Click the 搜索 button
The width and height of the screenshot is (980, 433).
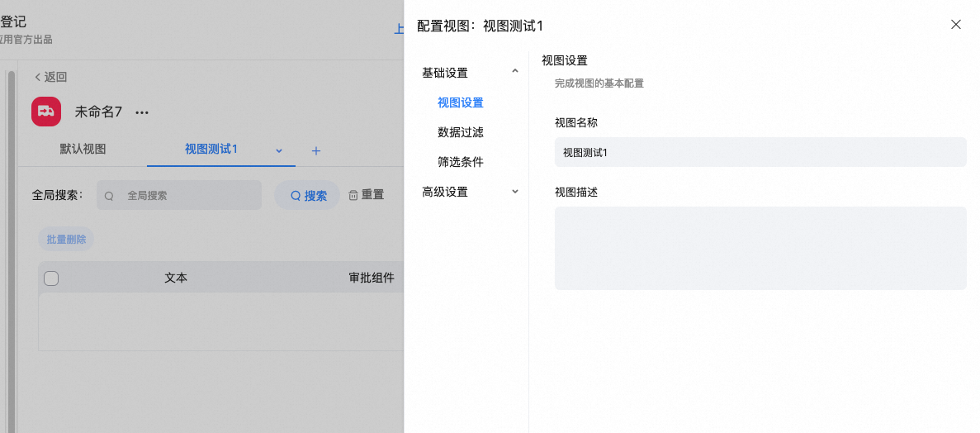tap(307, 196)
